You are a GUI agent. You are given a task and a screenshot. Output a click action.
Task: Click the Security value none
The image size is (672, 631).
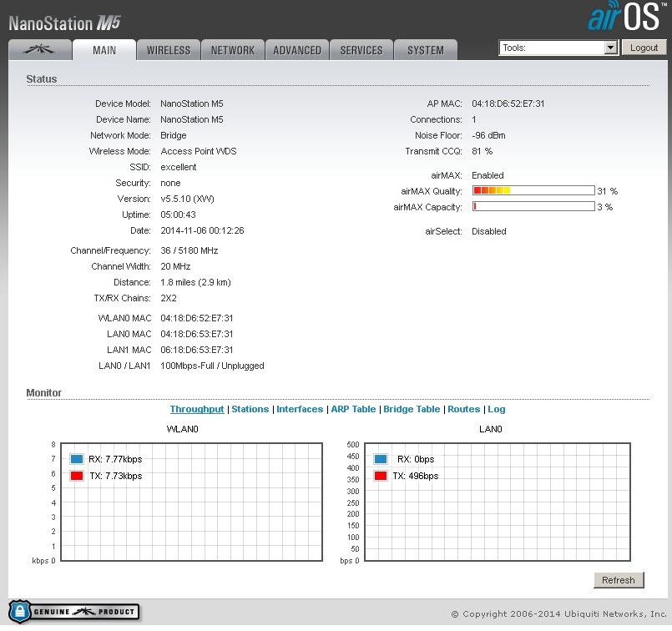click(x=170, y=183)
